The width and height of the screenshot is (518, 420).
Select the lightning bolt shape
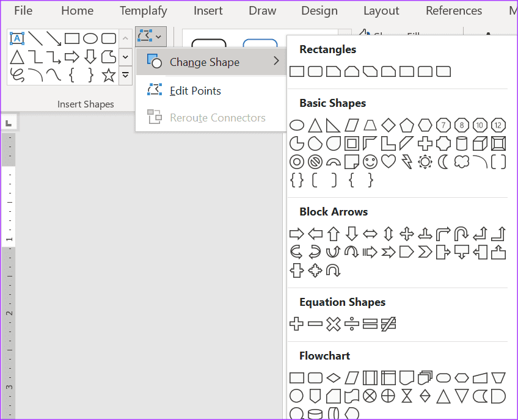(407, 162)
